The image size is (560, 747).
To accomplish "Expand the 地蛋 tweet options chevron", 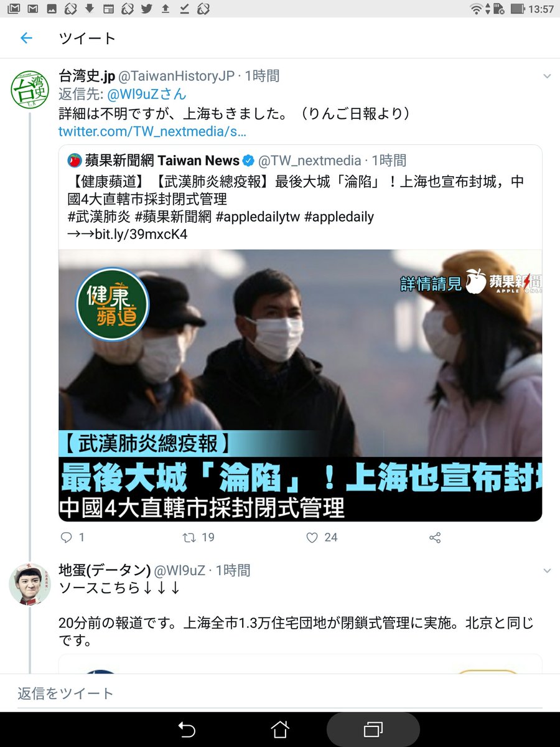I will pyautogui.click(x=547, y=570).
